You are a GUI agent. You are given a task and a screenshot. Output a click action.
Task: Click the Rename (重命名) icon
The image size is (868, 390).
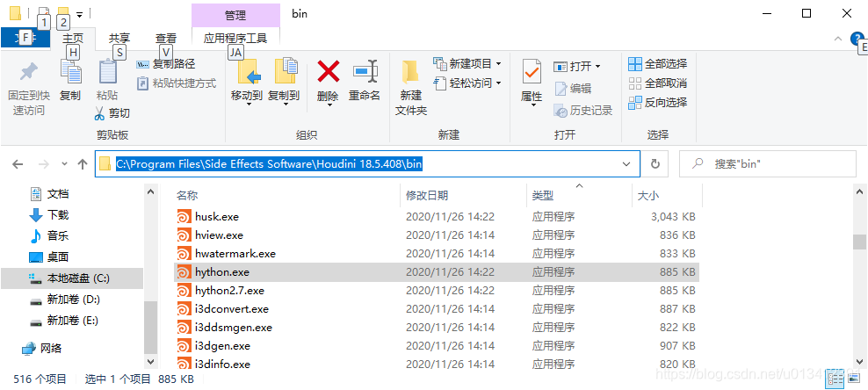coord(365,72)
